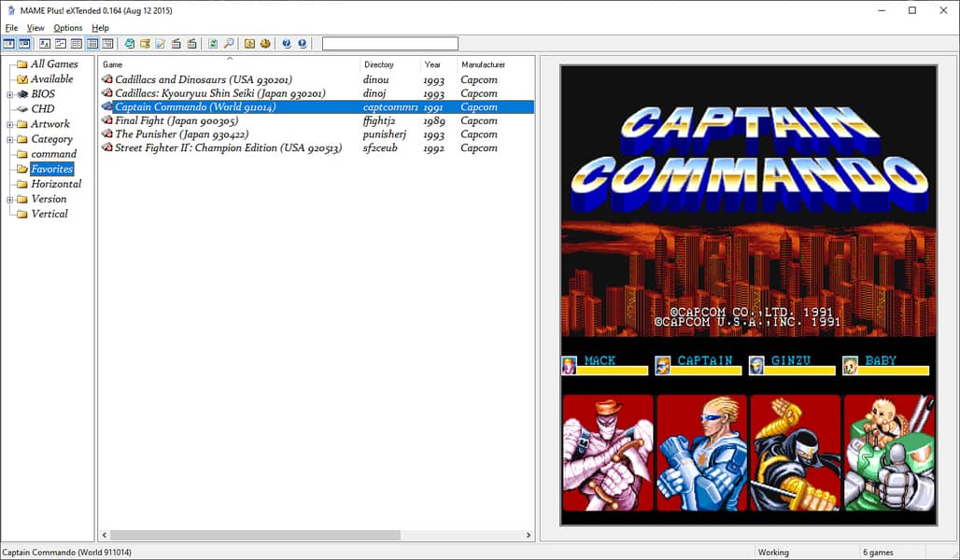Viewport: 960px width, 560px height.
Task: Open help via blue question mark icon
Action: tap(287, 44)
